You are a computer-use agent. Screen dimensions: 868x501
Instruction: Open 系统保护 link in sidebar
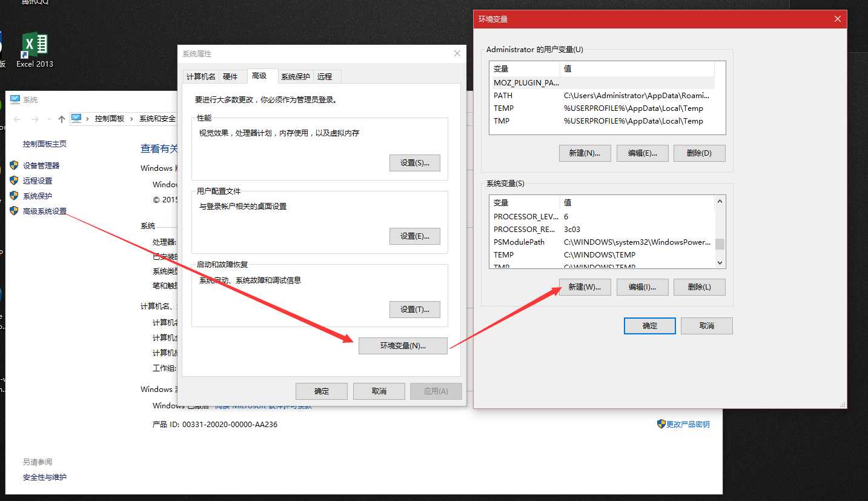38,196
